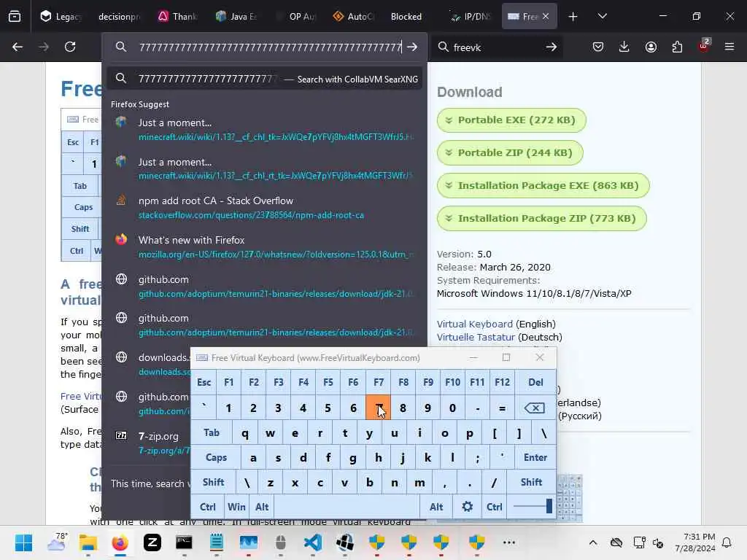The height and width of the screenshot is (560, 747).
Task: Open the weather widget showing 78°
Action: point(57,542)
